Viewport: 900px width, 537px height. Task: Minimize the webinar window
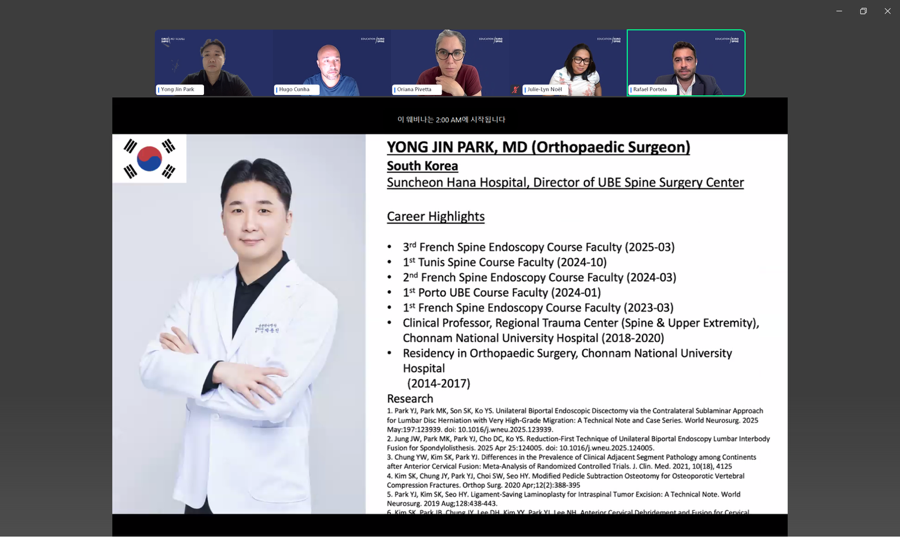(x=839, y=11)
